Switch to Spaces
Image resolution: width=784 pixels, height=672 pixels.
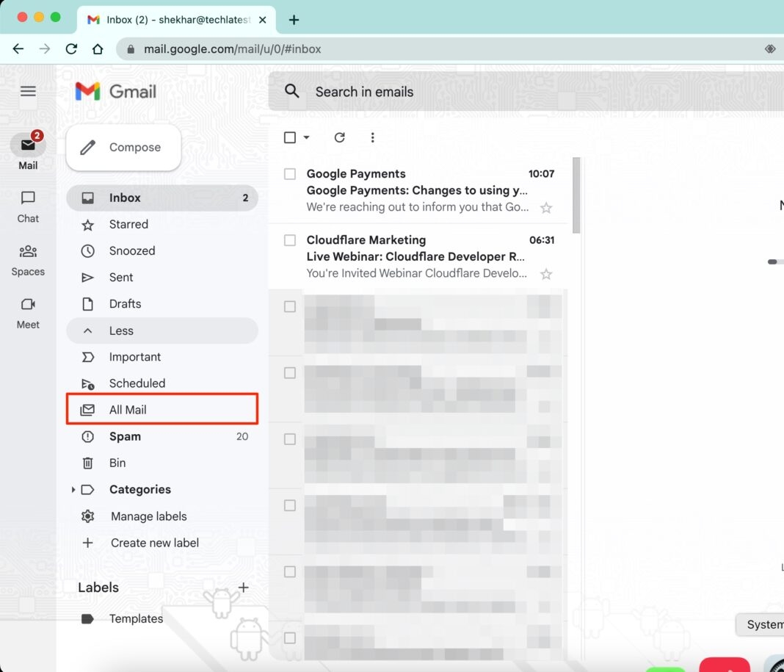(27, 261)
